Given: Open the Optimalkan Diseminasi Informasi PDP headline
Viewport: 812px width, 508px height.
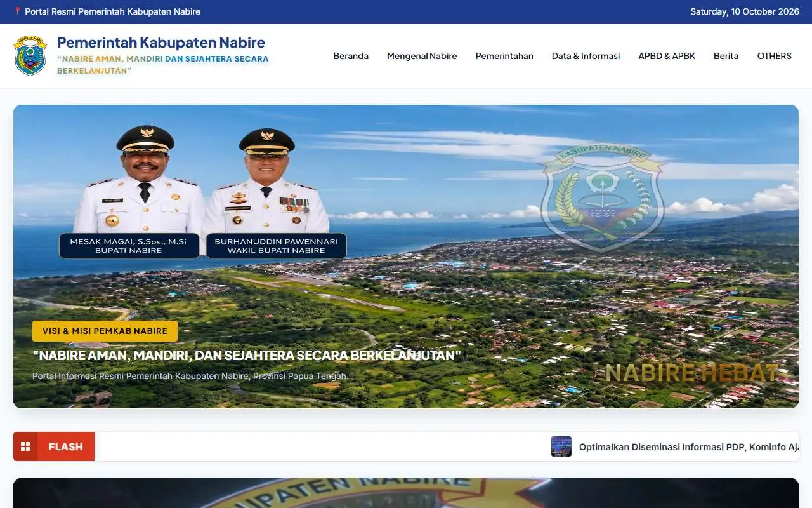Looking at the screenshot, I should [689, 447].
